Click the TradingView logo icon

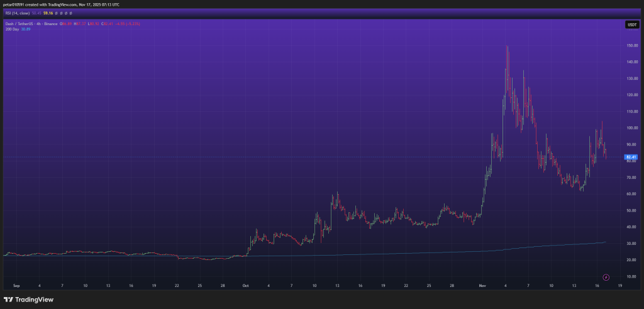(9, 299)
